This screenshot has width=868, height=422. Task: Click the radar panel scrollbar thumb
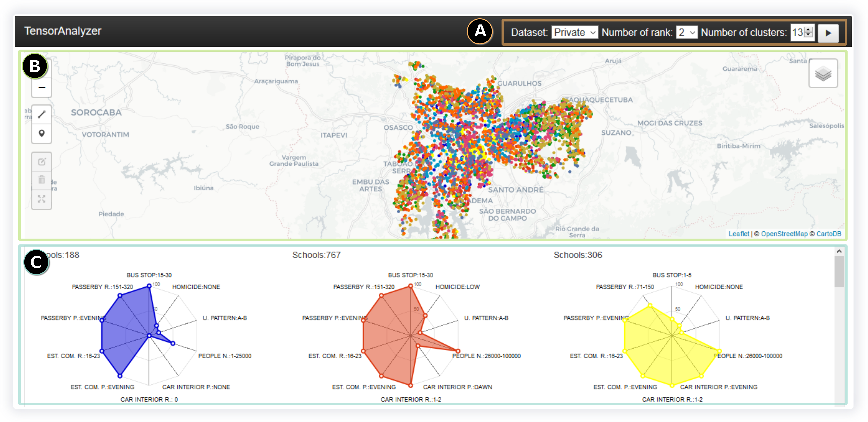839,272
